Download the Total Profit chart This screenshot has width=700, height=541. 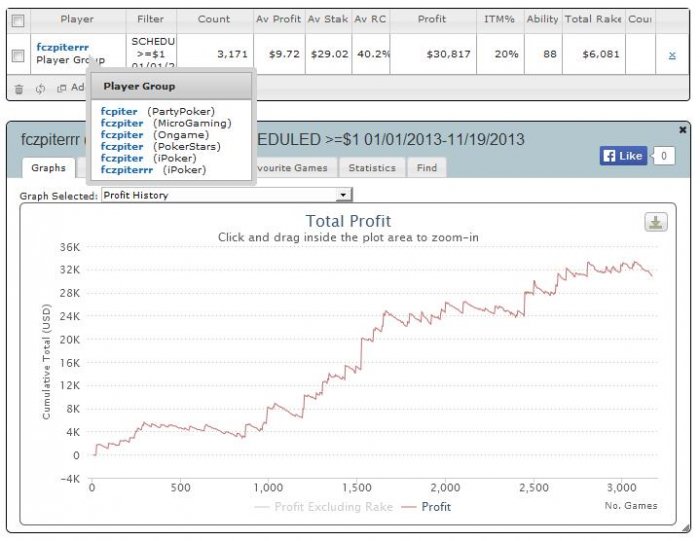pos(655,222)
